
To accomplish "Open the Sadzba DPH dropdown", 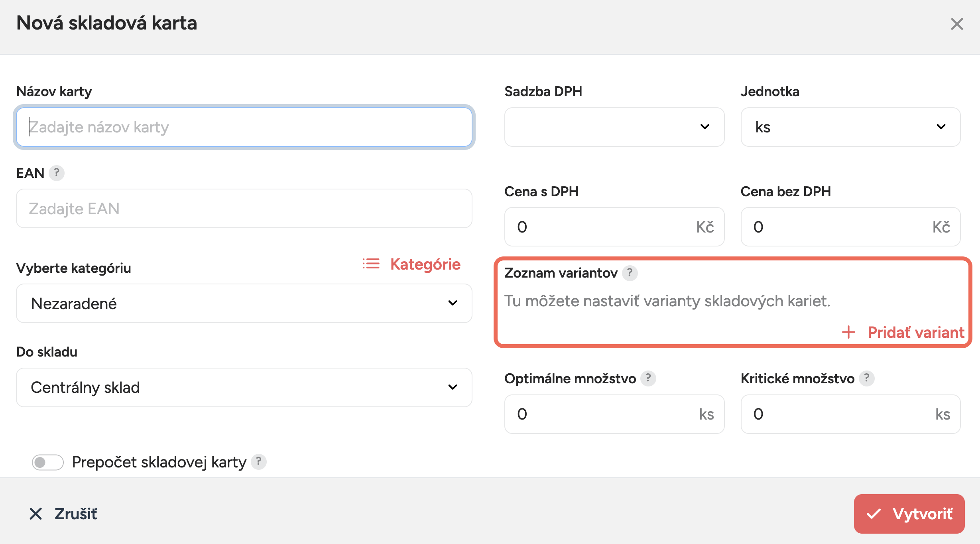I will tap(614, 127).
